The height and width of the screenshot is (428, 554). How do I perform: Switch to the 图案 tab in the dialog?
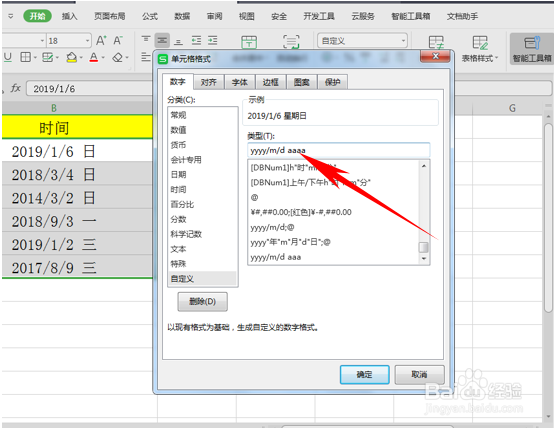pos(301,82)
